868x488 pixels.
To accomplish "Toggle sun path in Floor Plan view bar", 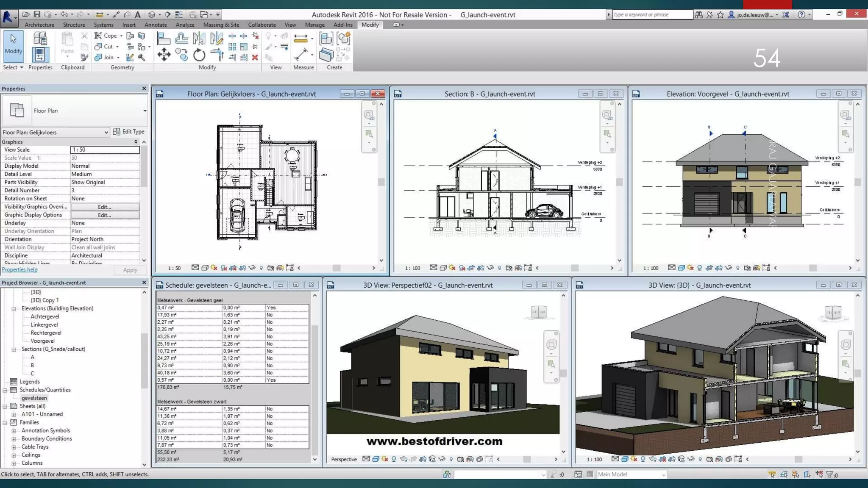I will 214,268.
